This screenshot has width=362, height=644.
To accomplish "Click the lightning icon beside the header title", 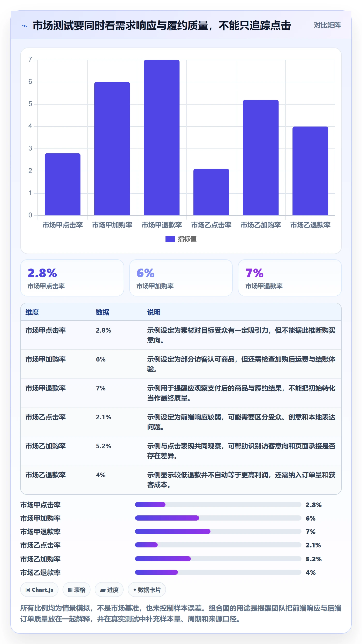I will [25, 26].
